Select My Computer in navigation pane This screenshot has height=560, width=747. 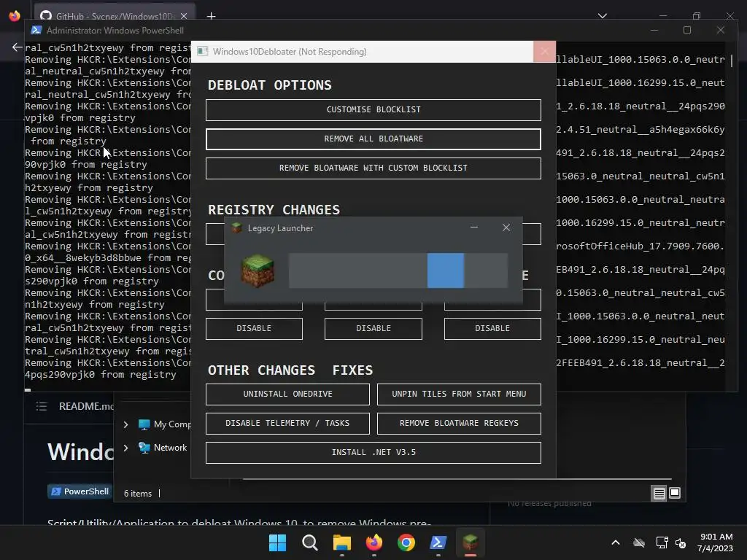(x=165, y=424)
